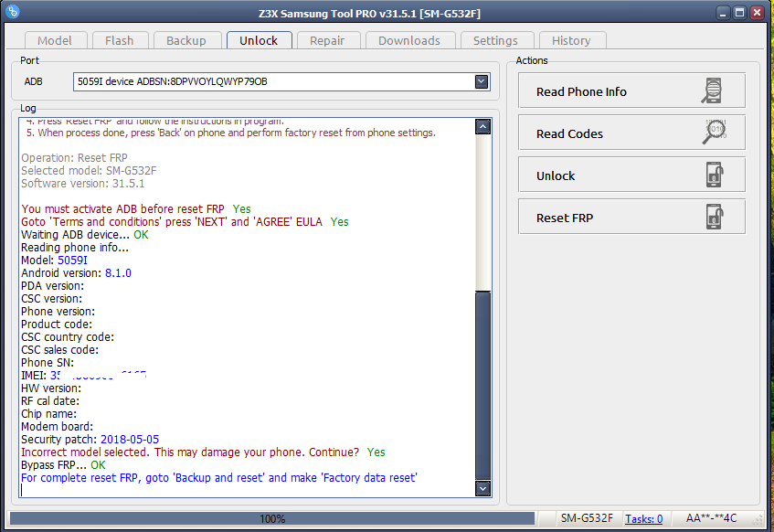This screenshot has height=532, width=774.
Task: Click the 'Goto Terms and conditions' log line
Action: [x=185, y=222]
